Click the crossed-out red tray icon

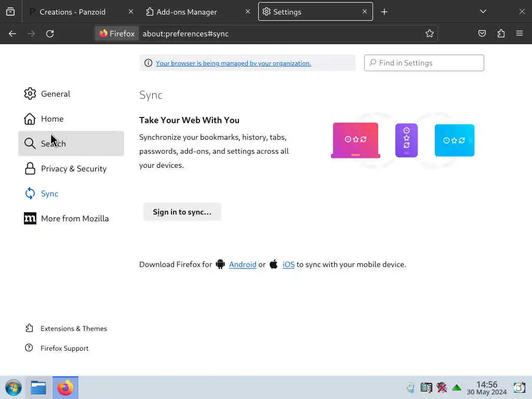click(442, 388)
